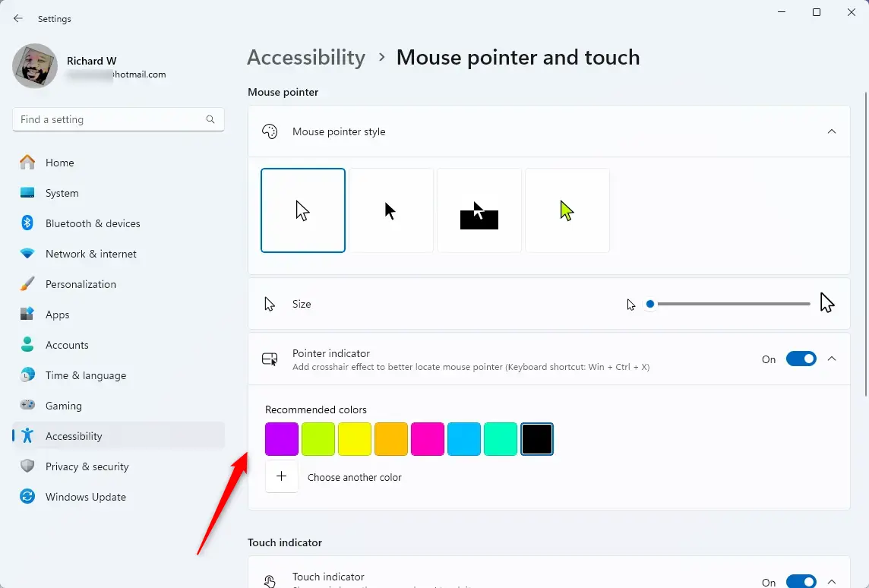Pick the pink recommended color

[428, 439]
